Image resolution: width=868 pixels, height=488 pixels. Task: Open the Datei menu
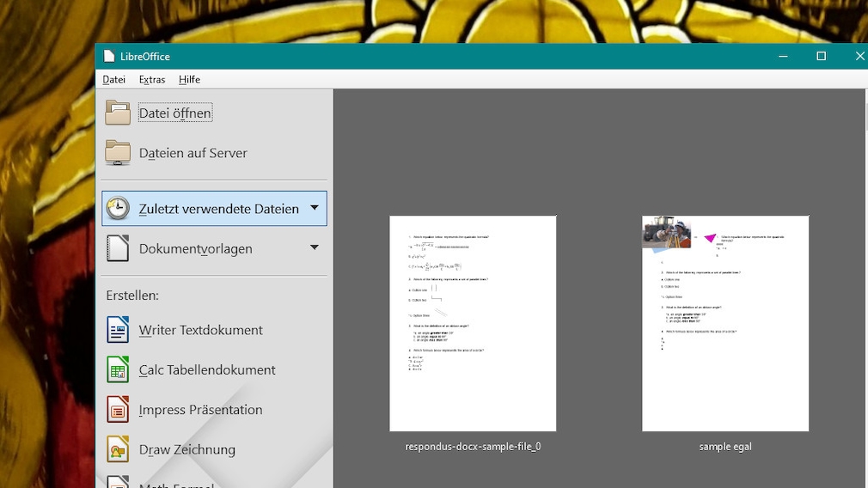[114, 79]
